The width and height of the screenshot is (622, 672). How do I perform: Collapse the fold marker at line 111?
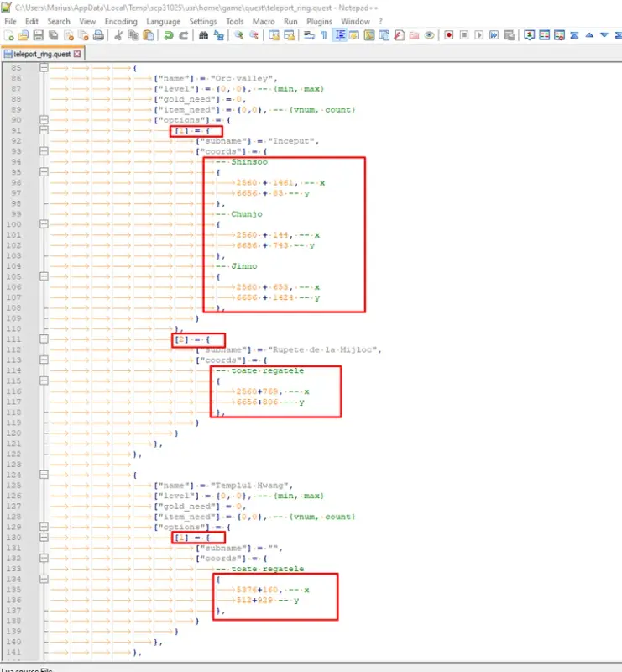coord(44,339)
